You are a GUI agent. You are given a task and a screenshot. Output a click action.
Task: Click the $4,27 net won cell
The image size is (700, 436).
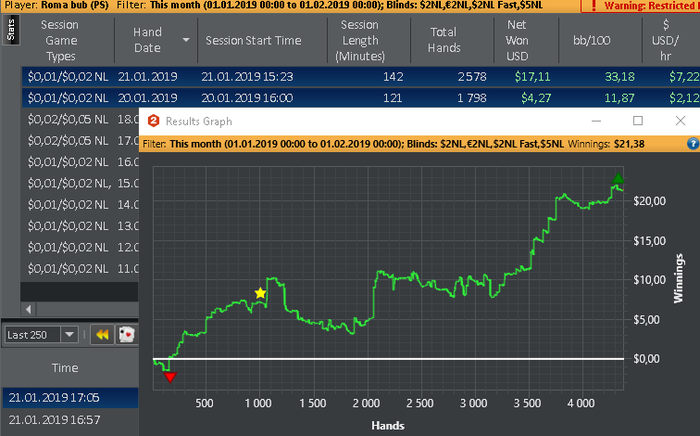point(536,98)
